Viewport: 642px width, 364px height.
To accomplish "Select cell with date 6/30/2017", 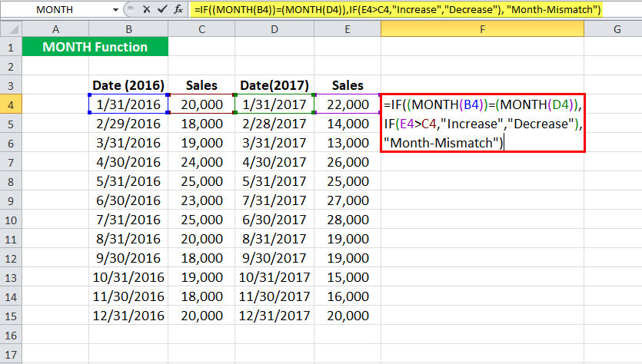I will (274, 220).
